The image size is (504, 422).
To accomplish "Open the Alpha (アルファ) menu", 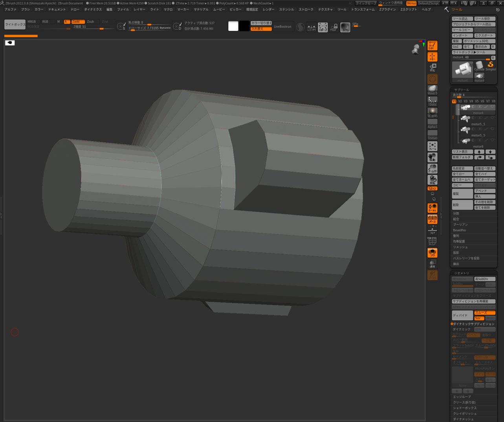I will coord(11,9).
